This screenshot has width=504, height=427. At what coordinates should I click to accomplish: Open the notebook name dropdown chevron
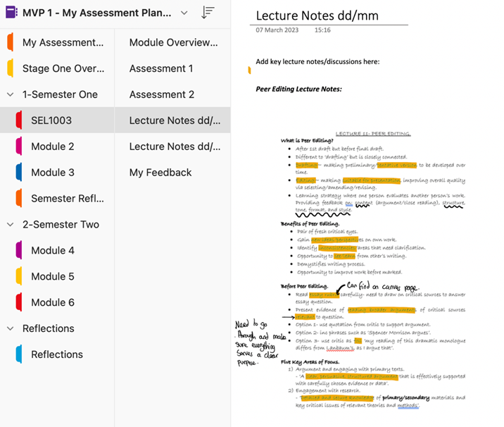[184, 13]
